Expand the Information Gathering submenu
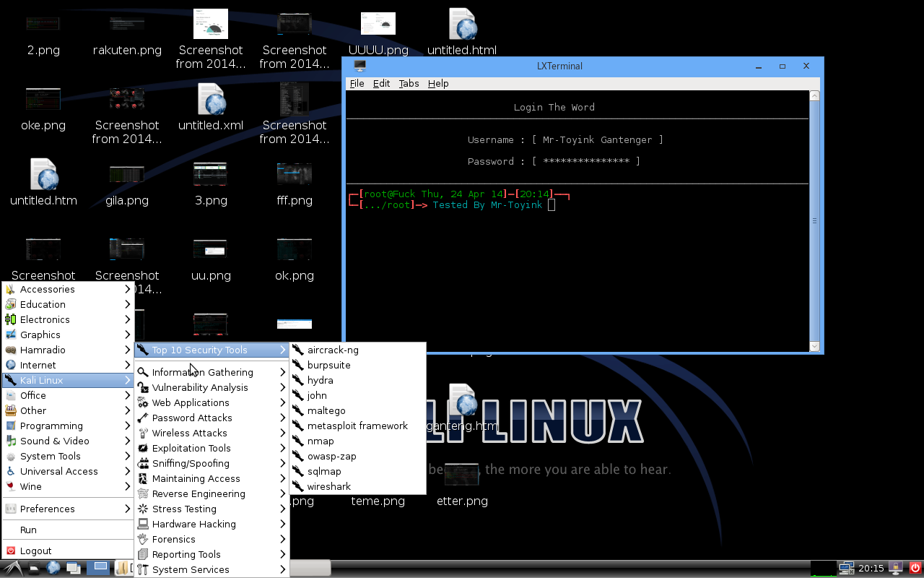This screenshot has height=578, width=924. pyautogui.click(x=202, y=372)
